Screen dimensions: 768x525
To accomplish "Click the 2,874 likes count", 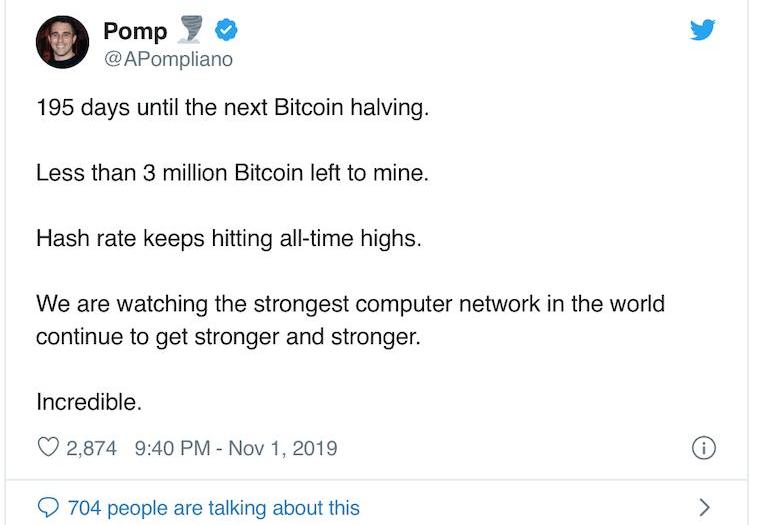I will click(91, 448).
